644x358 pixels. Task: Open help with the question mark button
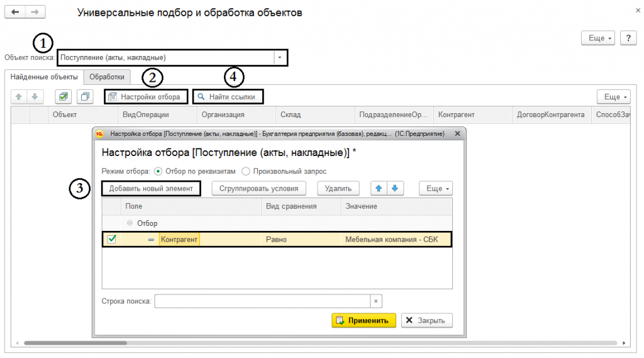tap(628, 38)
